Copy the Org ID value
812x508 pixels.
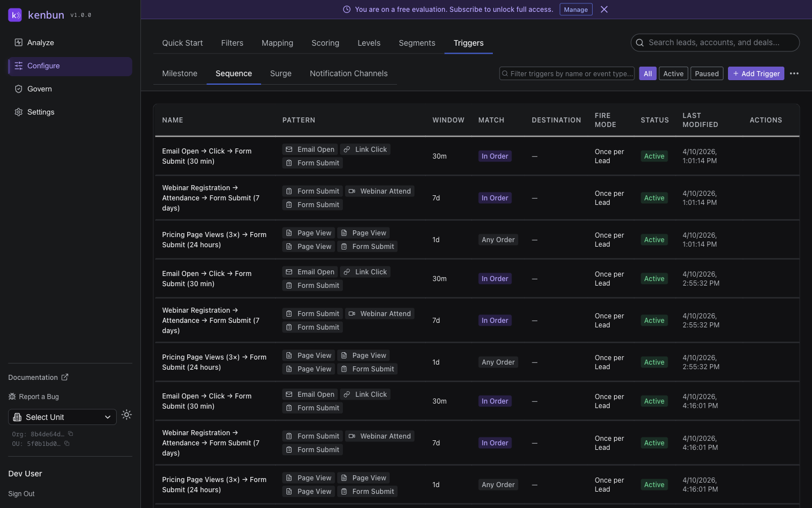(70, 434)
